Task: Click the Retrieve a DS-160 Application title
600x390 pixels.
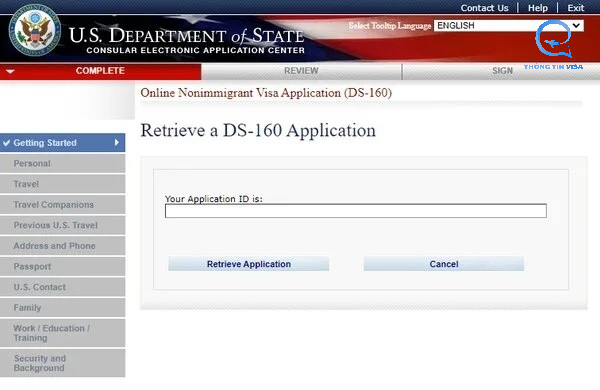Action: (258, 131)
